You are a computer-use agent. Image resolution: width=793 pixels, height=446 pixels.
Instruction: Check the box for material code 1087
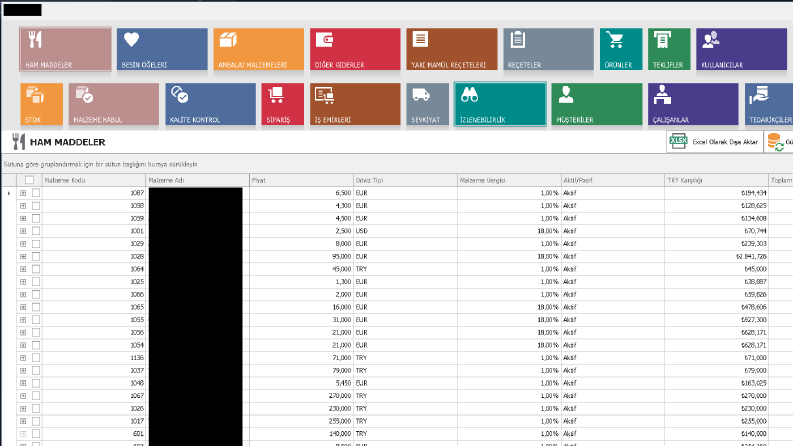(x=36, y=193)
